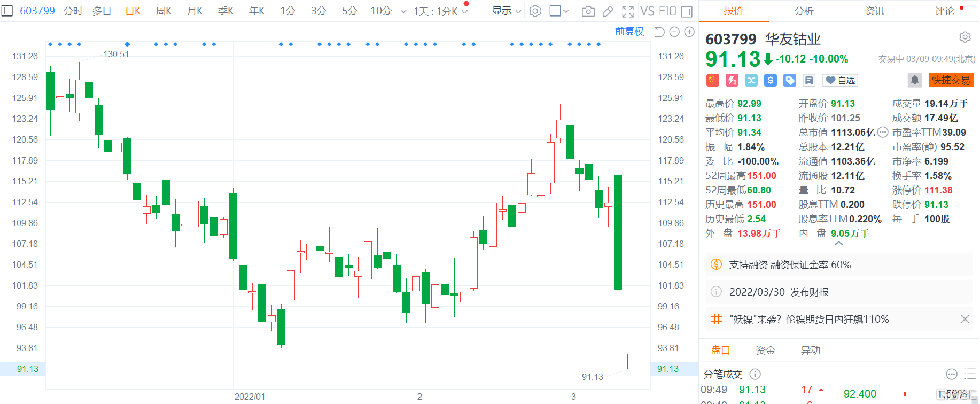Expand more minute intervals chevron
The width and height of the screenshot is (980, 404).
(403, 11)
